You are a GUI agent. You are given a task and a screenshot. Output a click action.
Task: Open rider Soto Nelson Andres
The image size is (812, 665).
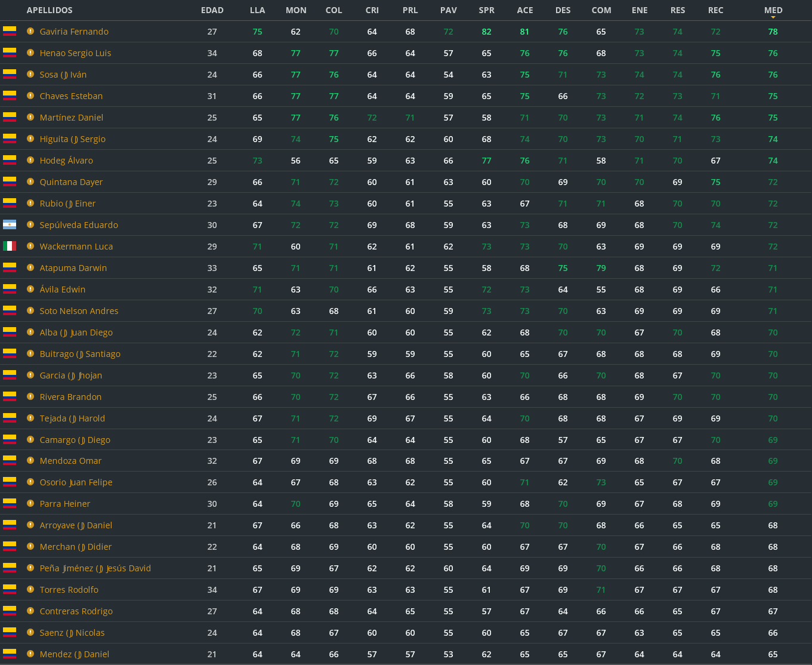pos(79,311)
